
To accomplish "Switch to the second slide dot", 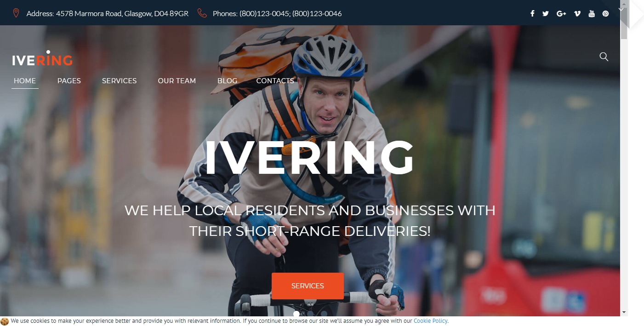I will [310, 314].
